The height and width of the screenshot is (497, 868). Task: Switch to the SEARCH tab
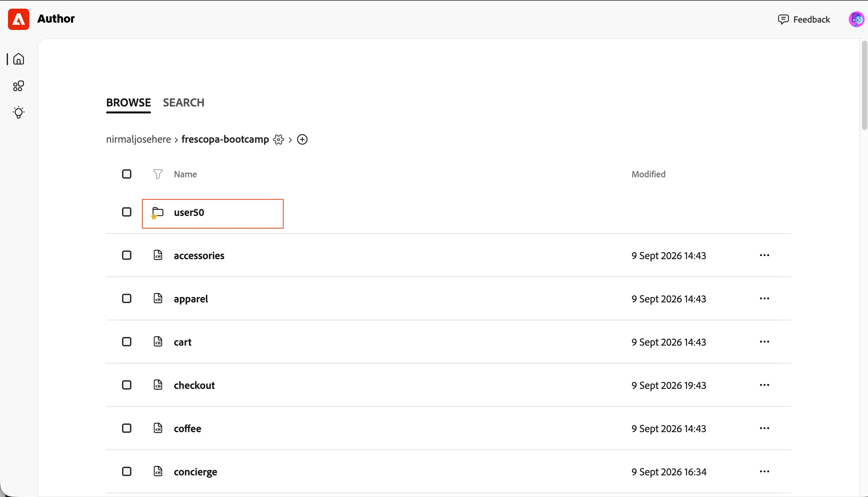pos(184,102)
